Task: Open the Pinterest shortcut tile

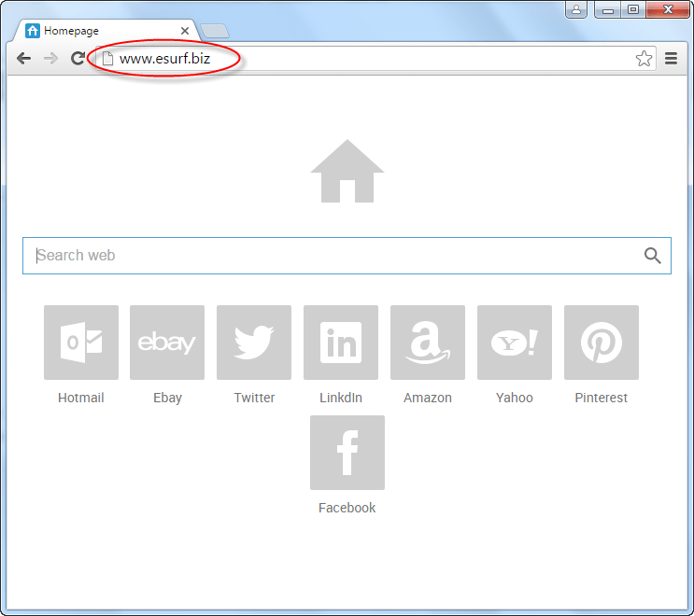Action: point(601,343)
